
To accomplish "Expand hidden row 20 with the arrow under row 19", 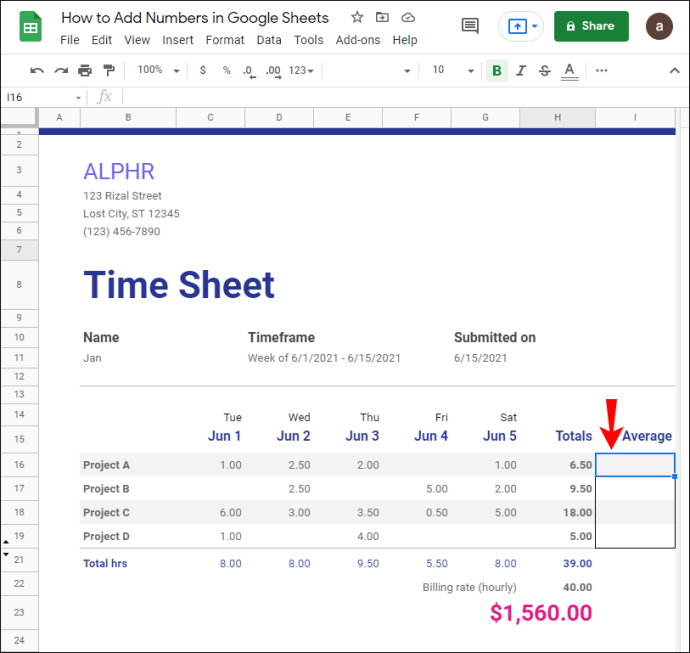I will point(6,542).
